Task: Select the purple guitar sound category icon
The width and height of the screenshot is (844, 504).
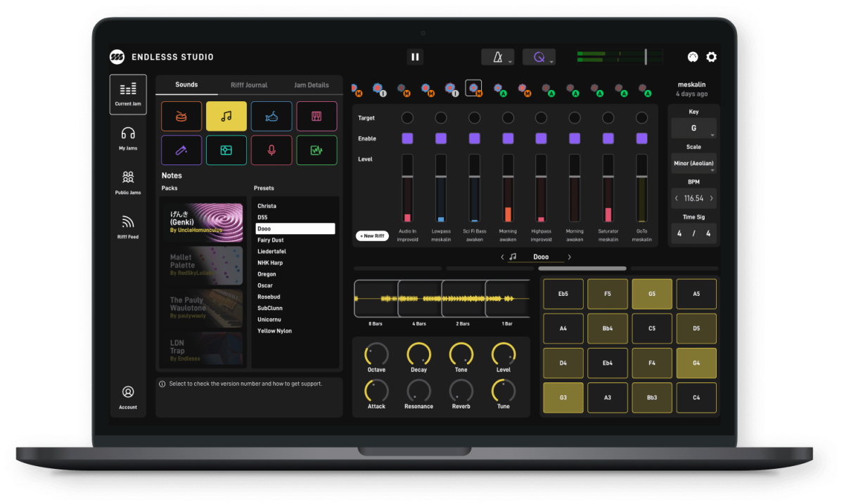Action: pos(181,150)
